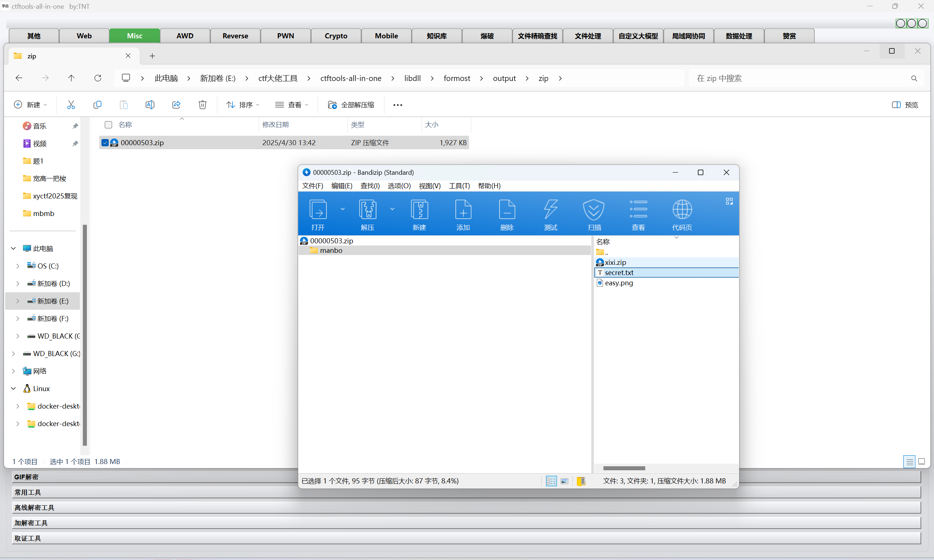Open the Bandizip 编辑(E) menu
The image size is (934, 560).
[342, 186]
